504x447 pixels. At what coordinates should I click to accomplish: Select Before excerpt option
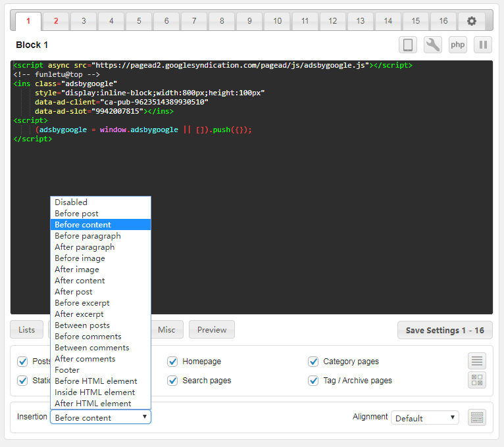(101, 303)
